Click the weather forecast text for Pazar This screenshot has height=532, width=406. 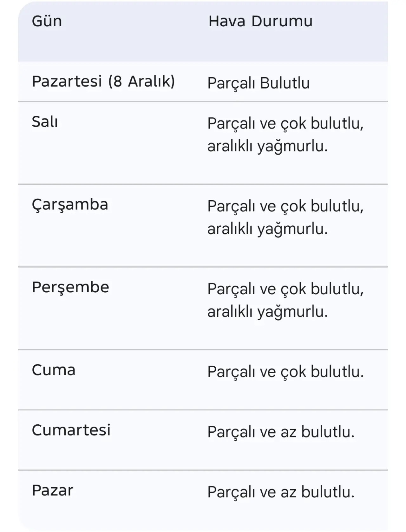click(281, 492)
